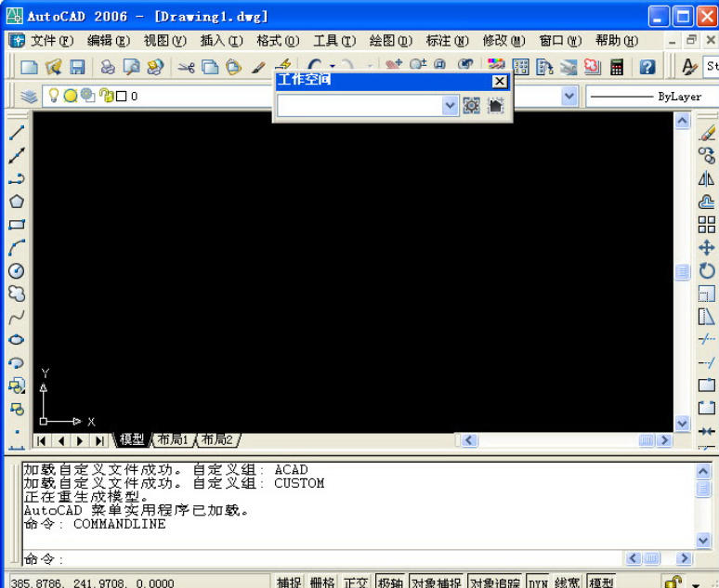Select the Scale tool
Screen dimensions: 719x588
(707, 294)
